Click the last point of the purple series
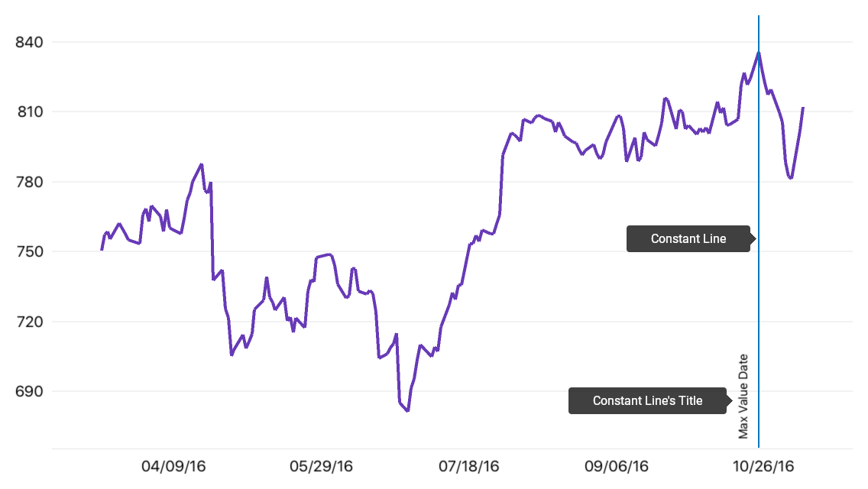Screen dimensions: 868x489 [803, 108]
